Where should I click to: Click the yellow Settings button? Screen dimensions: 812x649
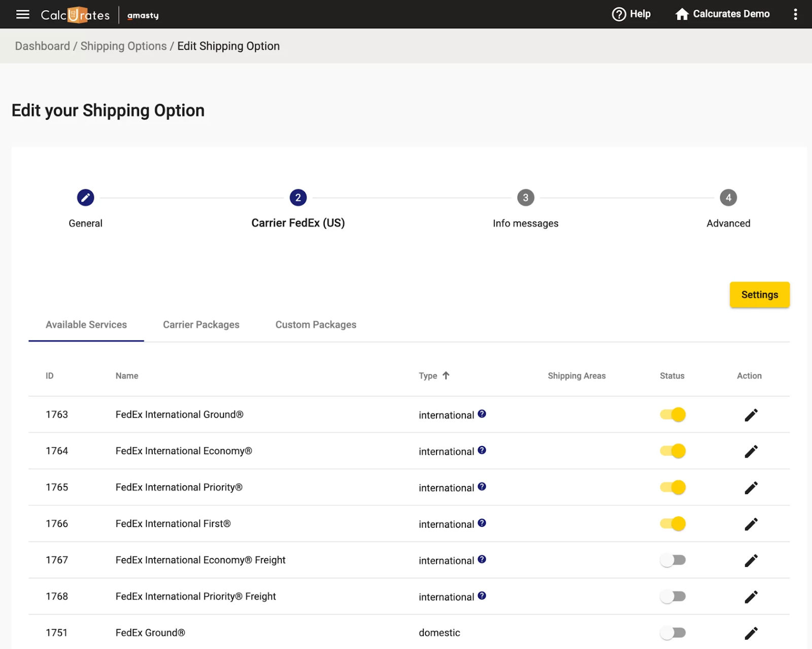point(759,295)
